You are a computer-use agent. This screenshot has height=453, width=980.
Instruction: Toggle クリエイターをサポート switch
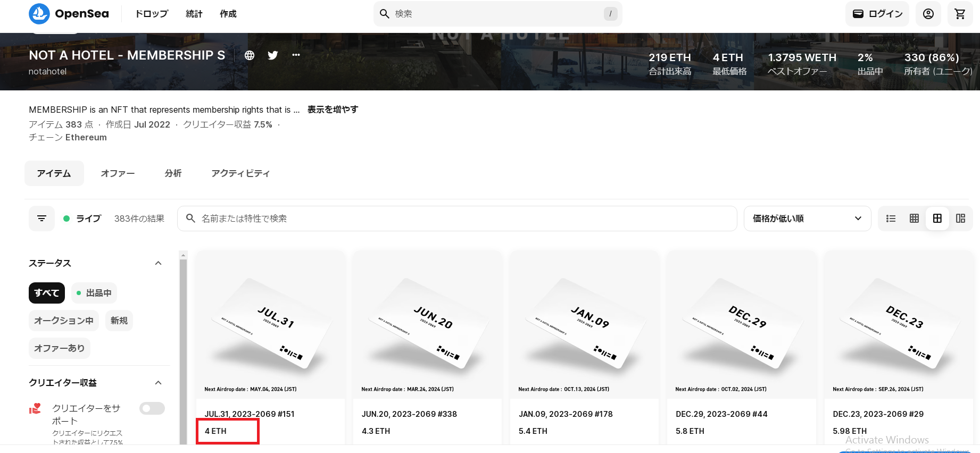tap(152, 408)
